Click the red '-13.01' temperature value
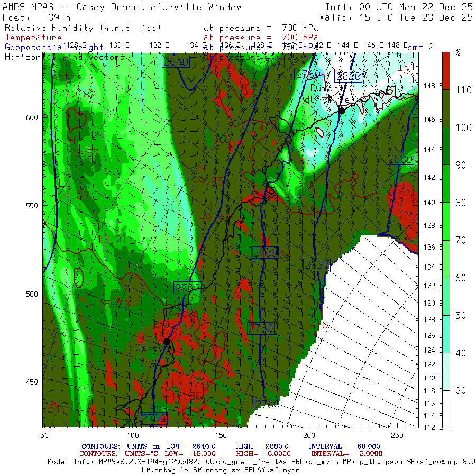Viewport: 476px width, 476px height. pos(108,240)
